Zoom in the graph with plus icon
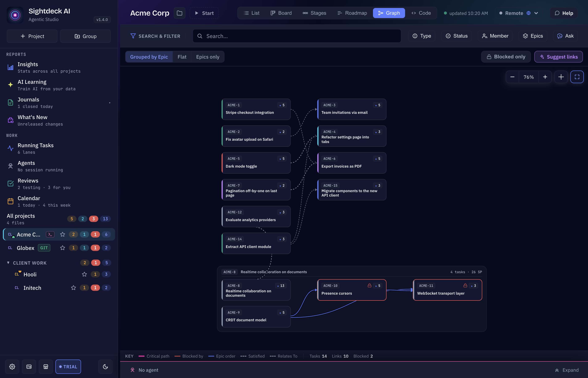The width and height of the screenshot is (588, 378). point(545,77)
